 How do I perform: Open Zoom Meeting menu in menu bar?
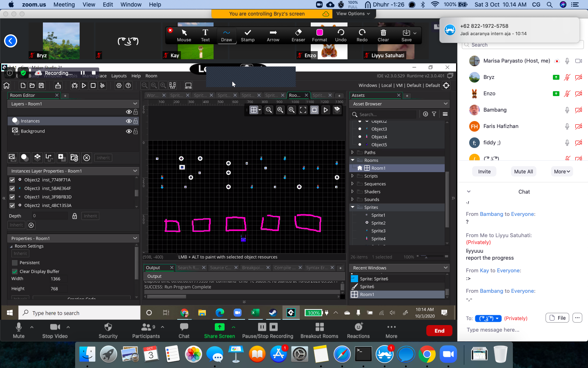pos(64,4)
